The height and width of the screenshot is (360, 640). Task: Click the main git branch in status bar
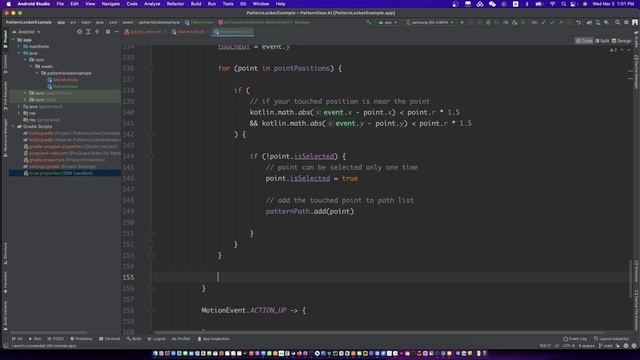(606, 346)
